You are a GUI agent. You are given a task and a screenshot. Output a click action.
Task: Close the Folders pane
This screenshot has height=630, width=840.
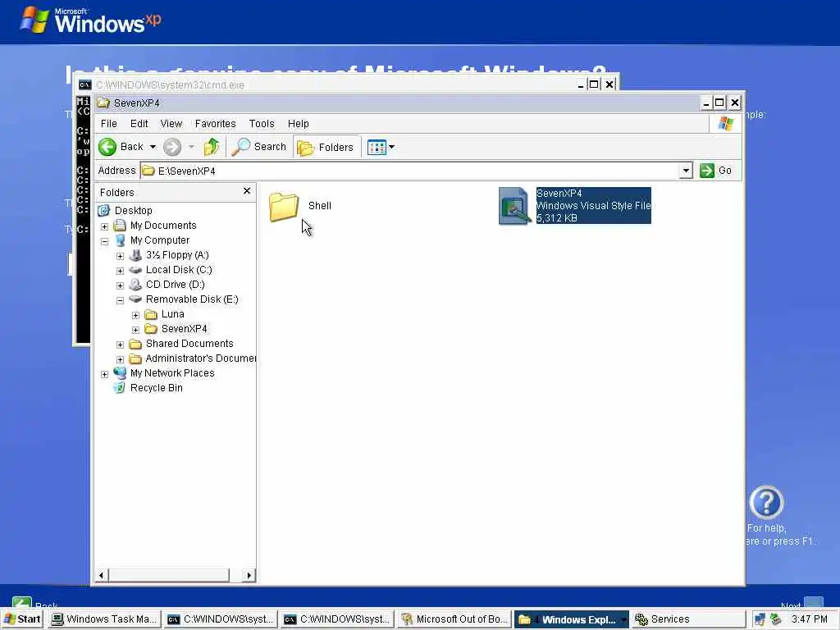point(247,190)
